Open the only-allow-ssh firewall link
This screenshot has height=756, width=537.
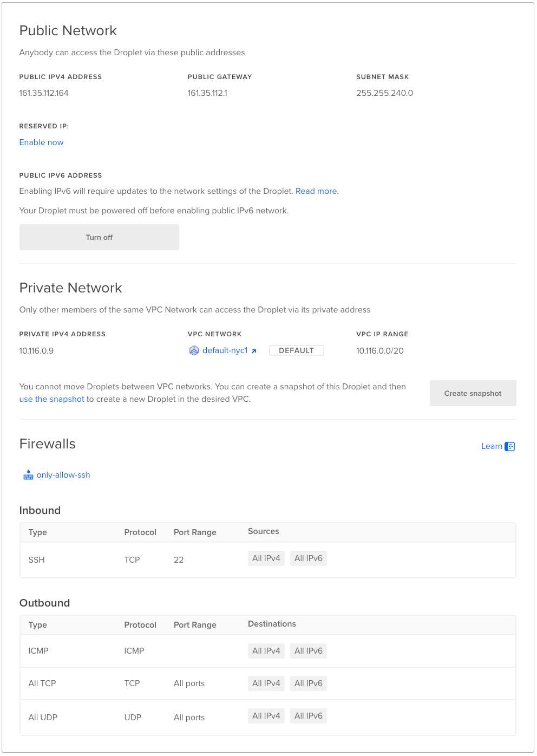[63, 475]
